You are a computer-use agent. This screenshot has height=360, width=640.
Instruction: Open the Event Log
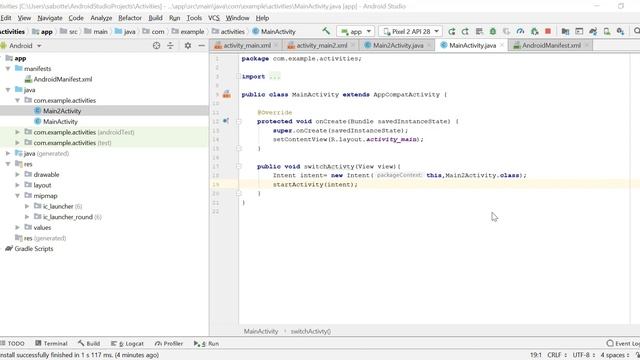[623, 344]
